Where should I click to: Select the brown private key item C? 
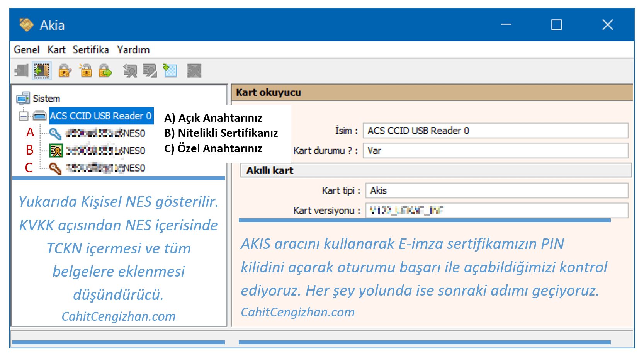pos(105,168)
